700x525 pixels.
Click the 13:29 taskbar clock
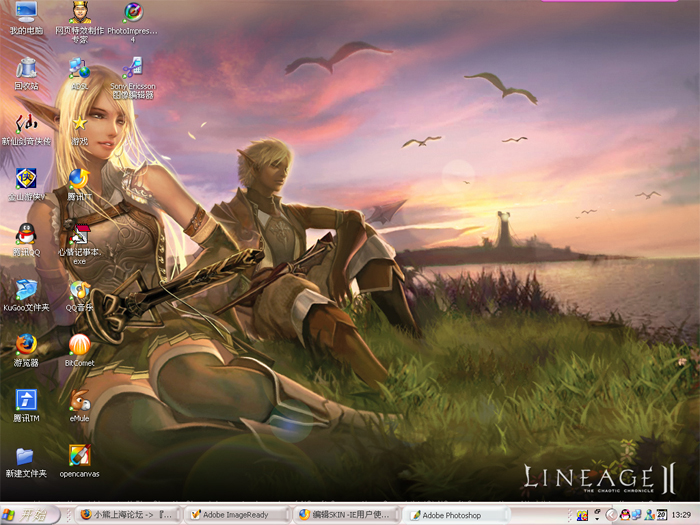pos(681,515)
